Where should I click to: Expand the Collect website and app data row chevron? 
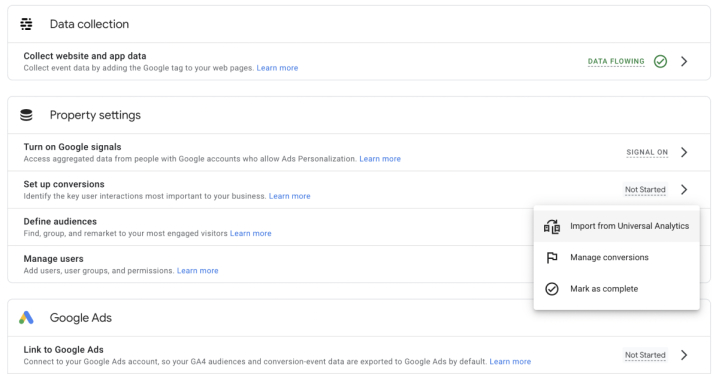pos(684,61)
